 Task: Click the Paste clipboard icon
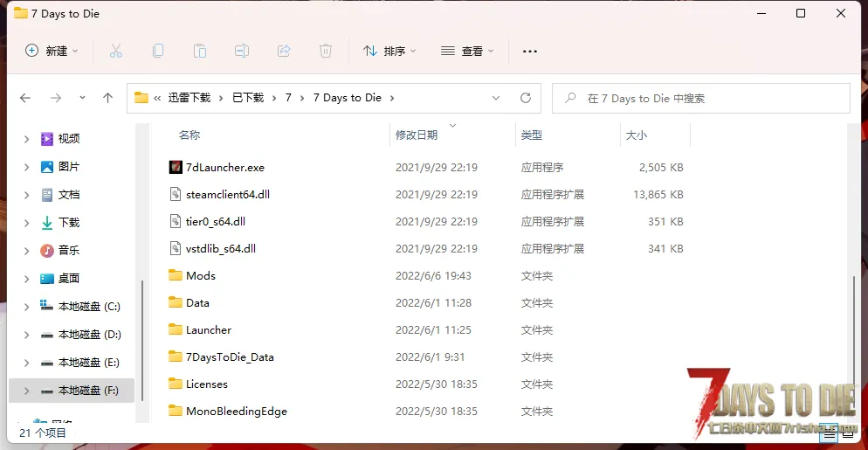click(x=200, y=51)
